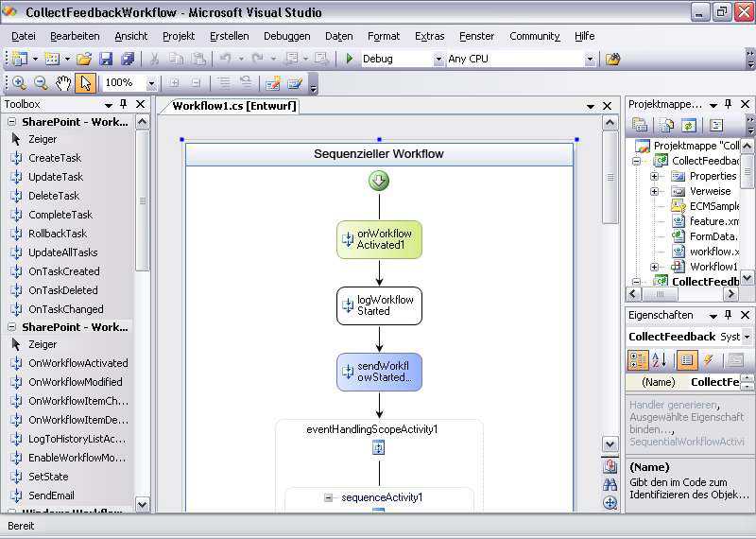Click the navigate pan icon below scrollbar

tap(610, 503)
